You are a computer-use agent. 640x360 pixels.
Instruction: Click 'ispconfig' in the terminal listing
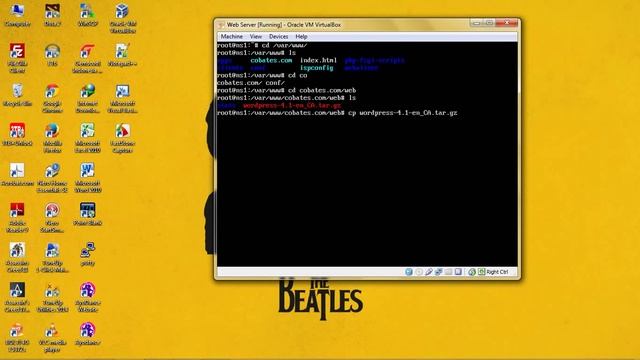click(x=317, y=68)
